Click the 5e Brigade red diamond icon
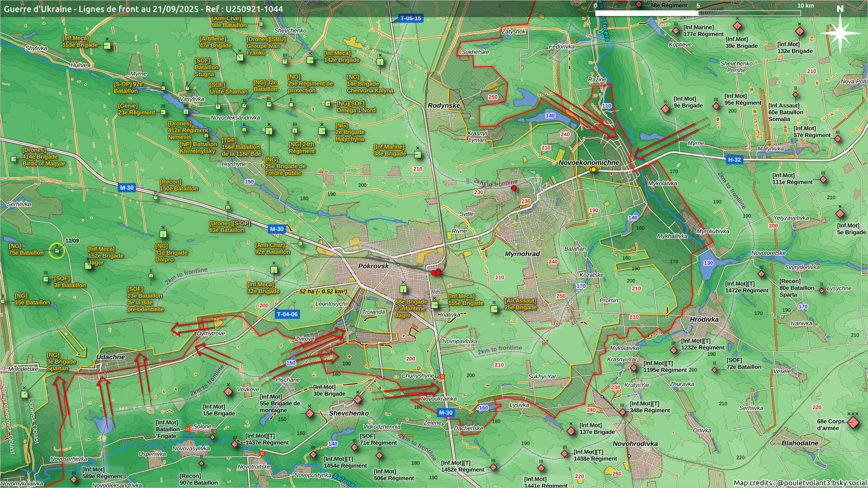The width and height of the screenshot is (868, 488). [840, 214]
